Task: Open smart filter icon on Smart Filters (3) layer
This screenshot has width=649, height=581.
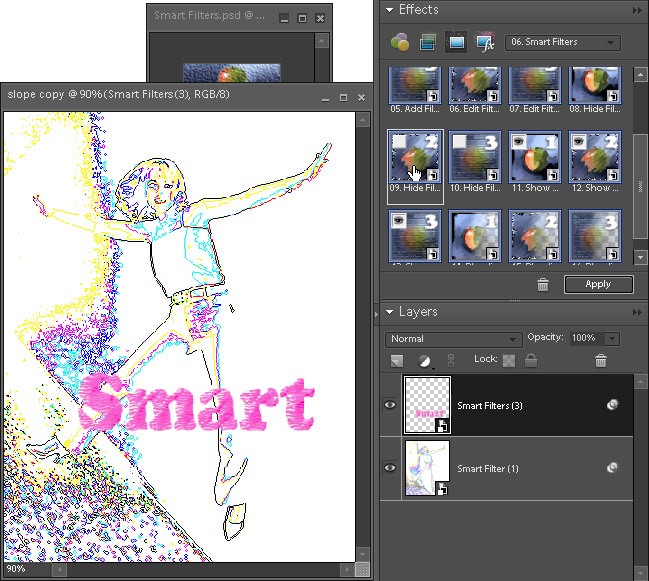Action: click(613, 404)
